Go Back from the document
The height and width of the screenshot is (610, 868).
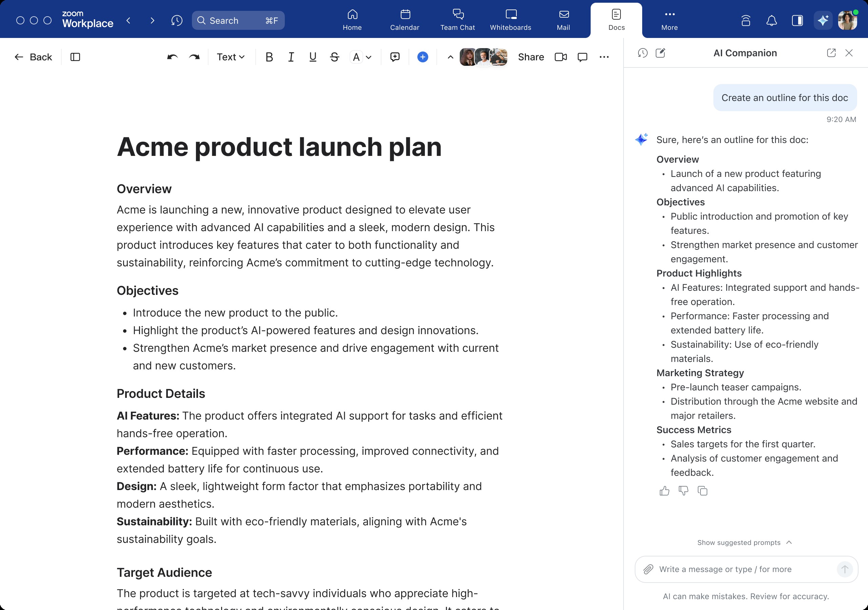[x=33, y=57]
